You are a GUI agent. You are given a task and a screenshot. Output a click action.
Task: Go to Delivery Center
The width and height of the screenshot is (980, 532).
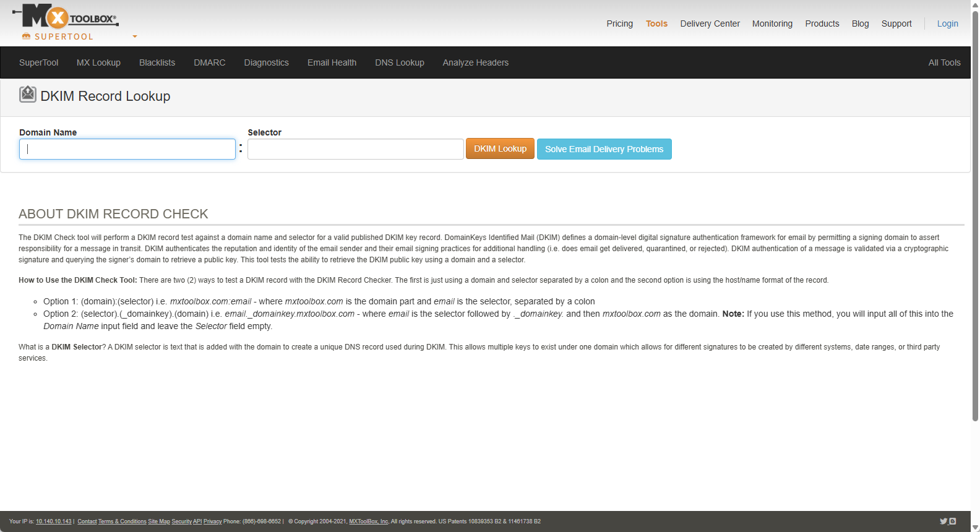click(710, 24)
